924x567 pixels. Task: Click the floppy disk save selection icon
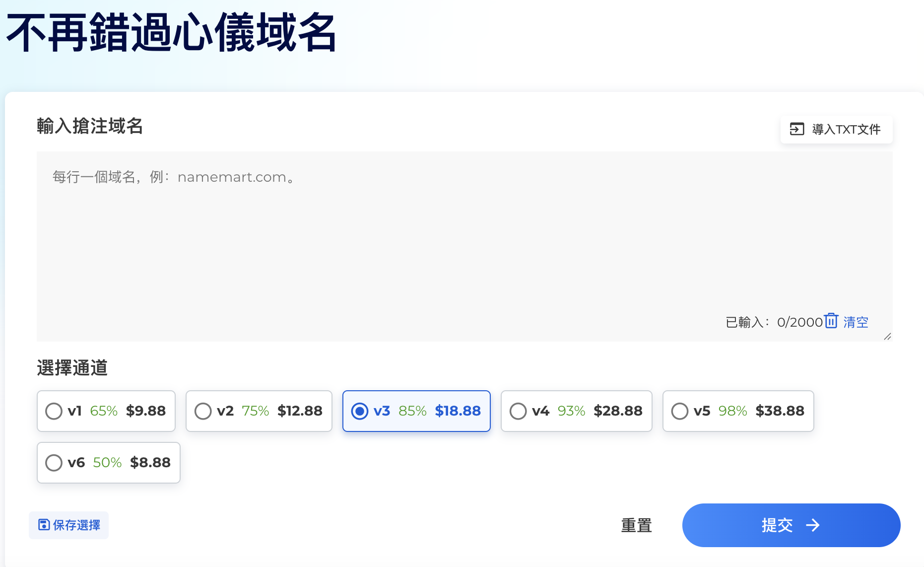pos(44,525)
